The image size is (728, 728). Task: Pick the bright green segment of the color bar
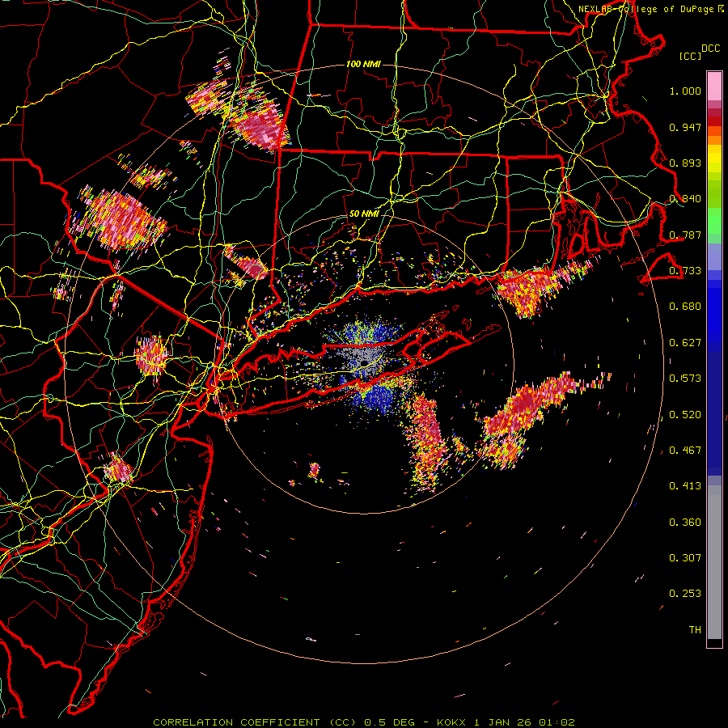pos(714,221)
